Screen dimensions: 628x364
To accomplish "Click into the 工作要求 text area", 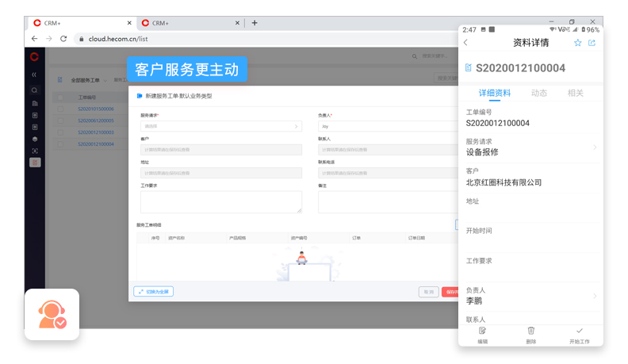I will [x=221, y=201].
